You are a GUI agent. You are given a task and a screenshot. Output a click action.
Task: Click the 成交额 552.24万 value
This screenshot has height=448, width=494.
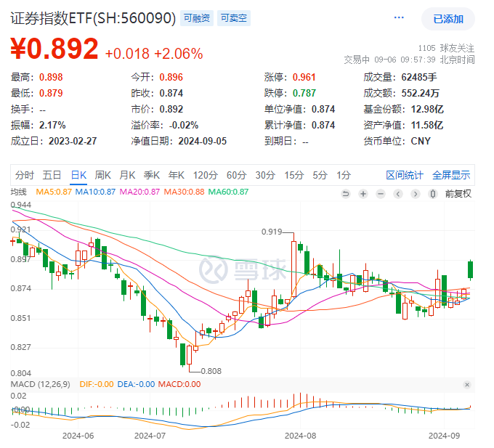(x=421, y=93)
